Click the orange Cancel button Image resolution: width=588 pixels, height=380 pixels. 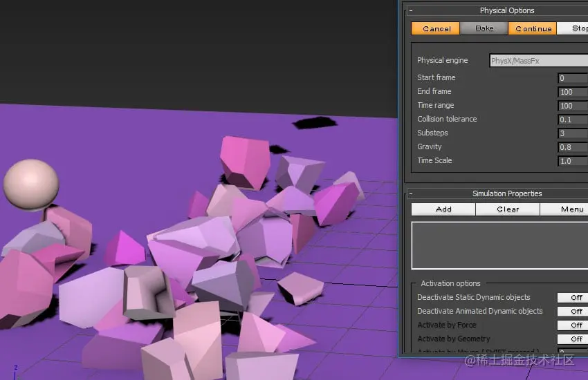pyautogui.click(x=435, y=28)
